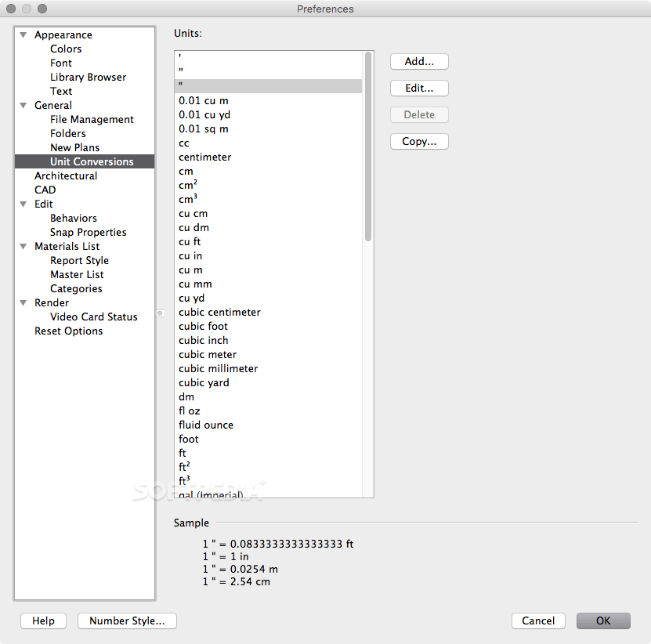Confirm preferences with OK

603,620
